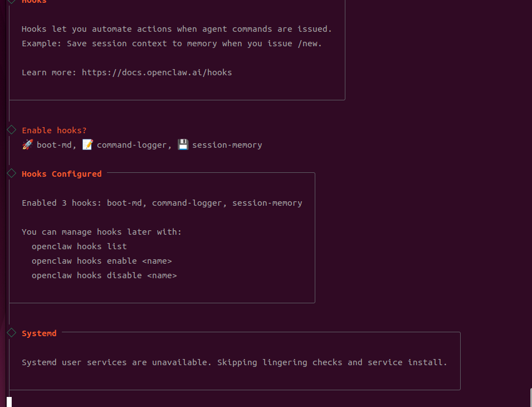This screenshot has height=407, width=532.
Task: Click the "openclaw hooks disable <name>" command
Action: (x=104, y=275)
